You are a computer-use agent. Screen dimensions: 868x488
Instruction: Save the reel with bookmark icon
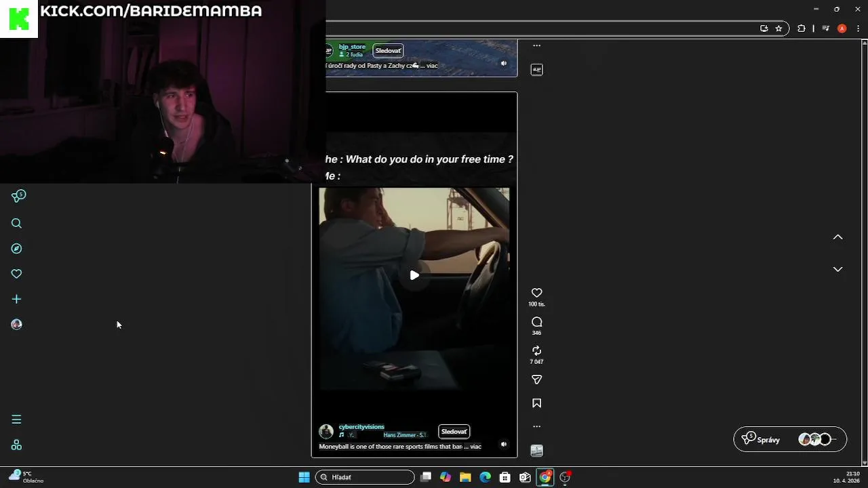tap(536, 403)
